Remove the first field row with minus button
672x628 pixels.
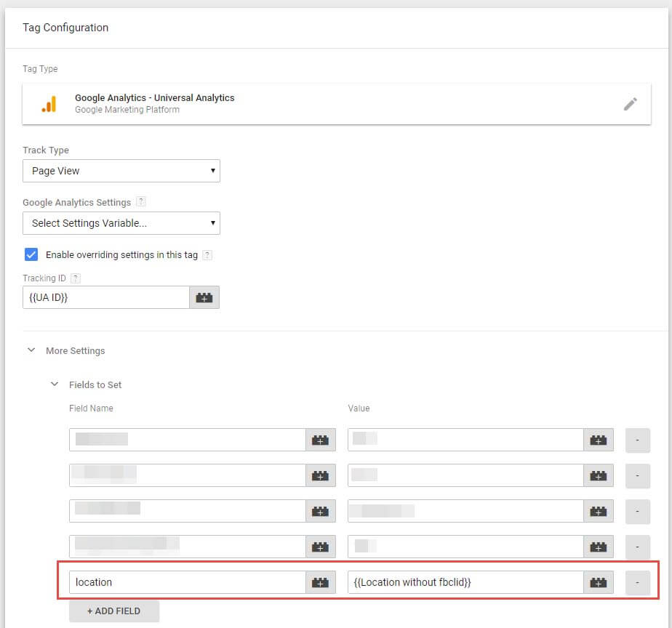(x=638, y=440)
